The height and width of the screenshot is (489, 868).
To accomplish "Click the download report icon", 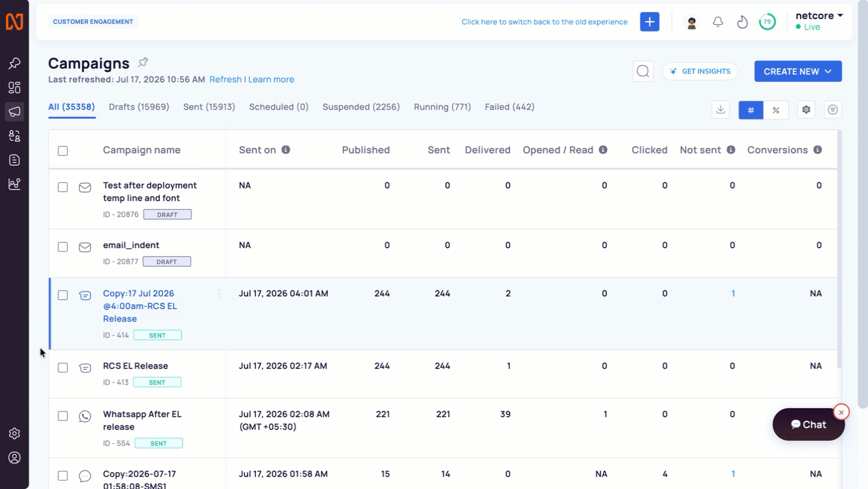I will tap(721, 110).
